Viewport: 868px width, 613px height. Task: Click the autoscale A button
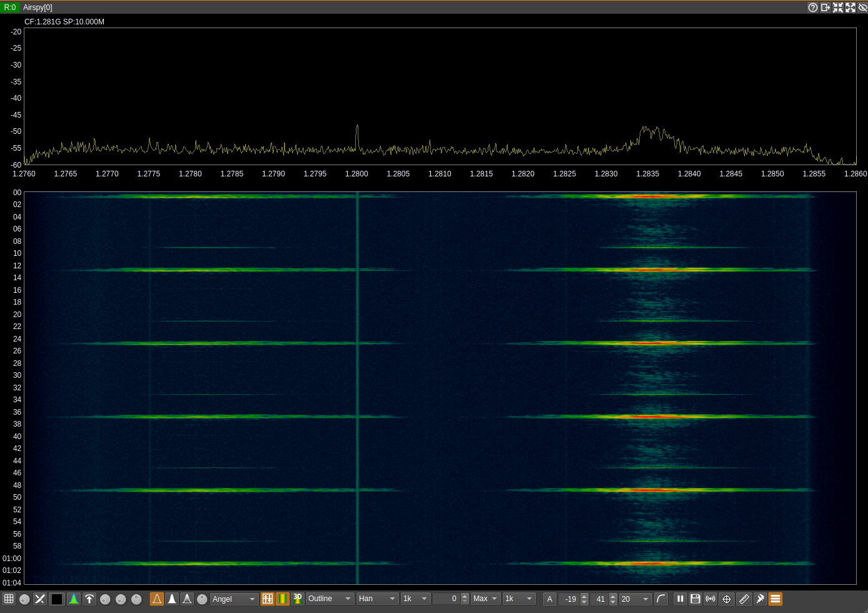550,599
